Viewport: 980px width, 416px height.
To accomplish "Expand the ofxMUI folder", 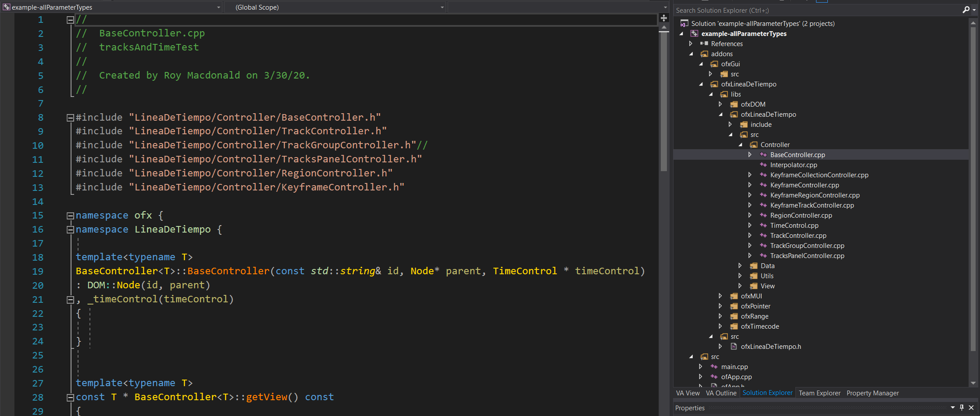I will [720, 296].
